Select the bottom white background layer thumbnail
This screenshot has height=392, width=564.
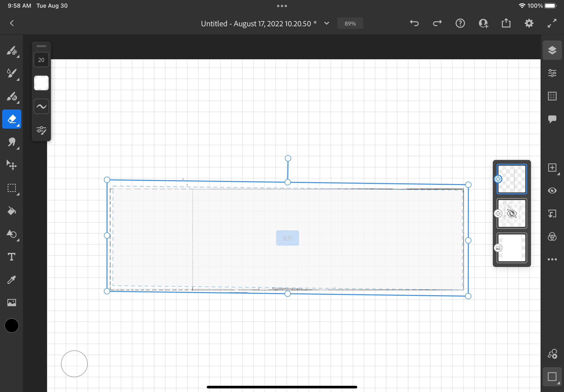pos(512,248)
